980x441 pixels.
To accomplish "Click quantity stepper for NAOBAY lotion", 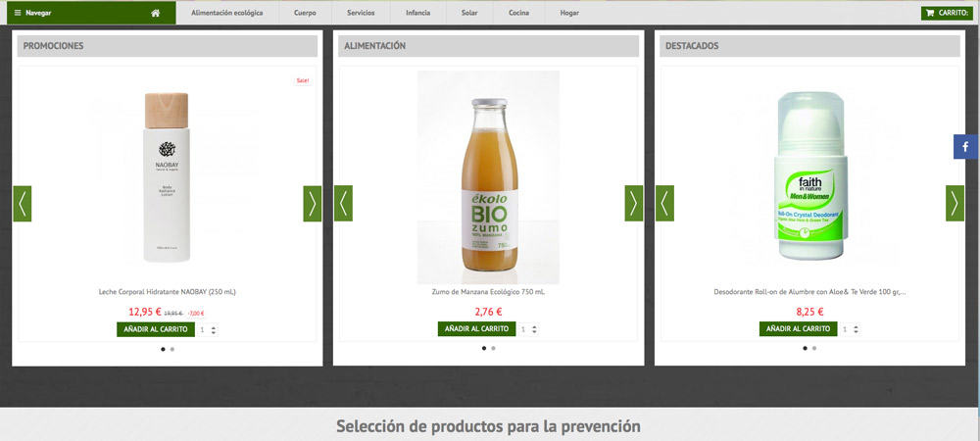I will [214, 330].
